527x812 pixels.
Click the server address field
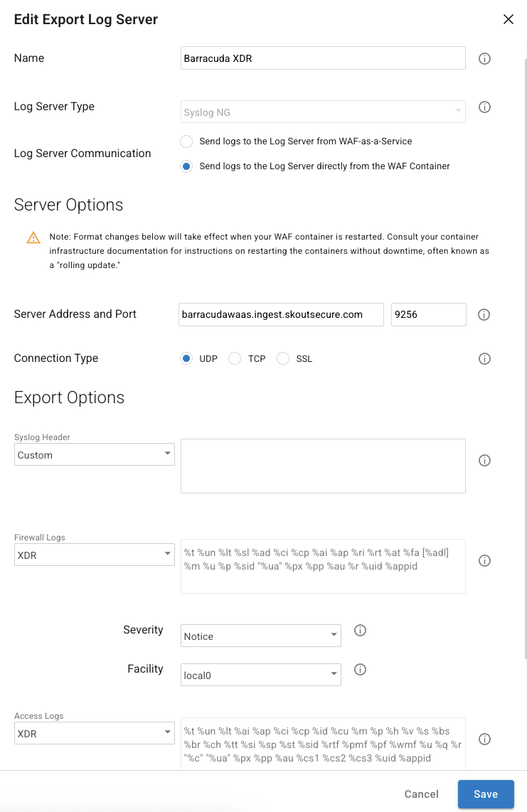[x=281, y=314]
